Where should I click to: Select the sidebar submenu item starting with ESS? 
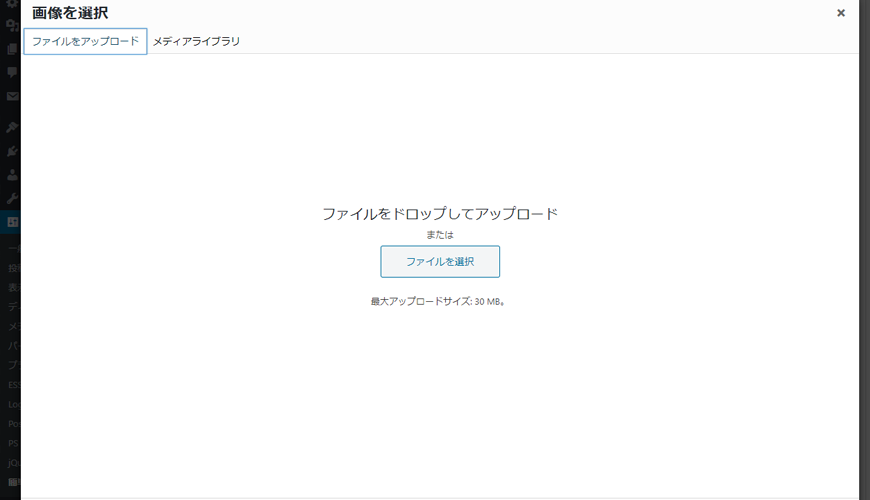[13, 384]
